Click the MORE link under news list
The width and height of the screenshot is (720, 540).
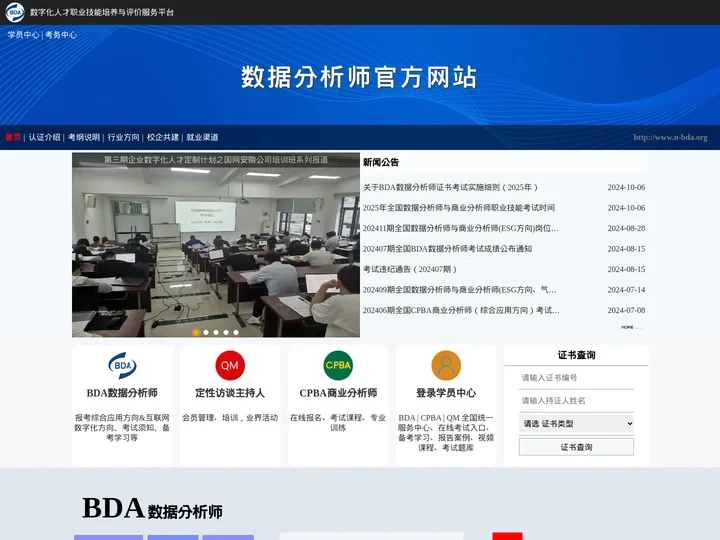pos(631,327)
